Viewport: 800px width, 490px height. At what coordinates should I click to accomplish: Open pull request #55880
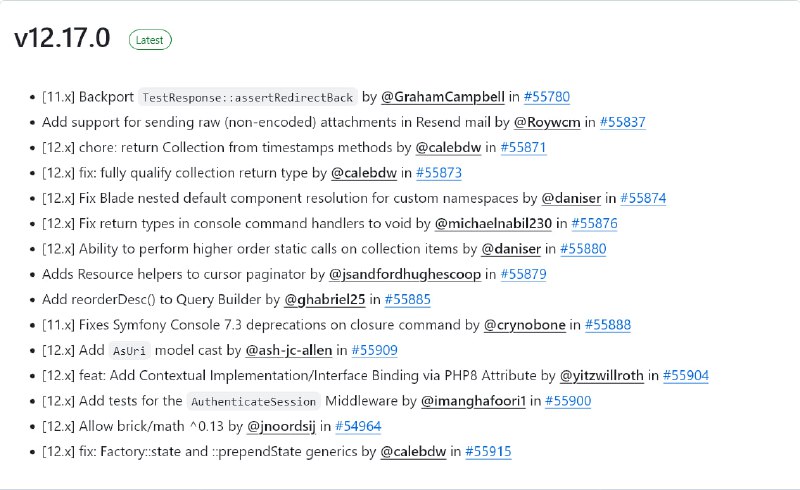click(x=583, y=249)
